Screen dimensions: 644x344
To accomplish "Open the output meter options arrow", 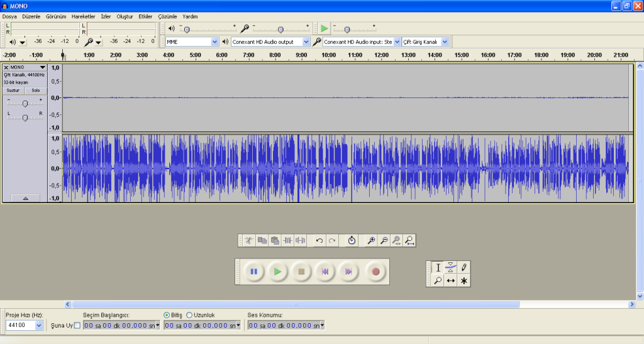I will click(23, 42).
